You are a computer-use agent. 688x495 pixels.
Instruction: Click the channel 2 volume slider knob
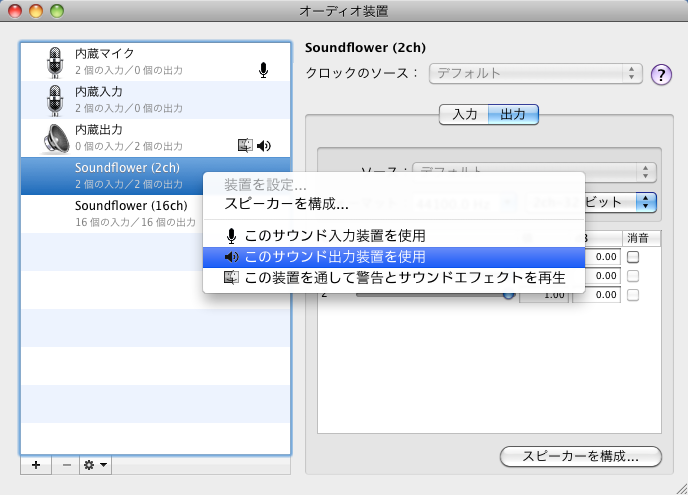pyautogui.click(x=508, y=295)
